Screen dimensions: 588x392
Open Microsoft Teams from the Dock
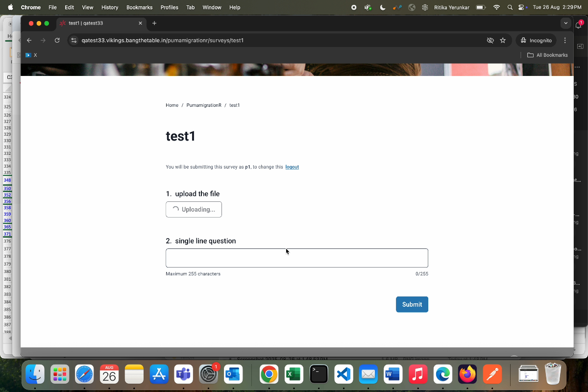pyautogui.click(x=183, y=375)
